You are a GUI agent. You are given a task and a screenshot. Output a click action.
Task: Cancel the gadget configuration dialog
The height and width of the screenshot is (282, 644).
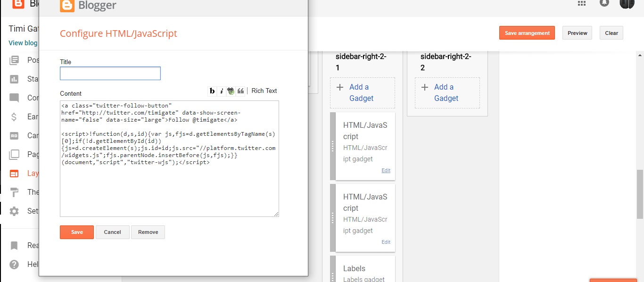(113, 232)
